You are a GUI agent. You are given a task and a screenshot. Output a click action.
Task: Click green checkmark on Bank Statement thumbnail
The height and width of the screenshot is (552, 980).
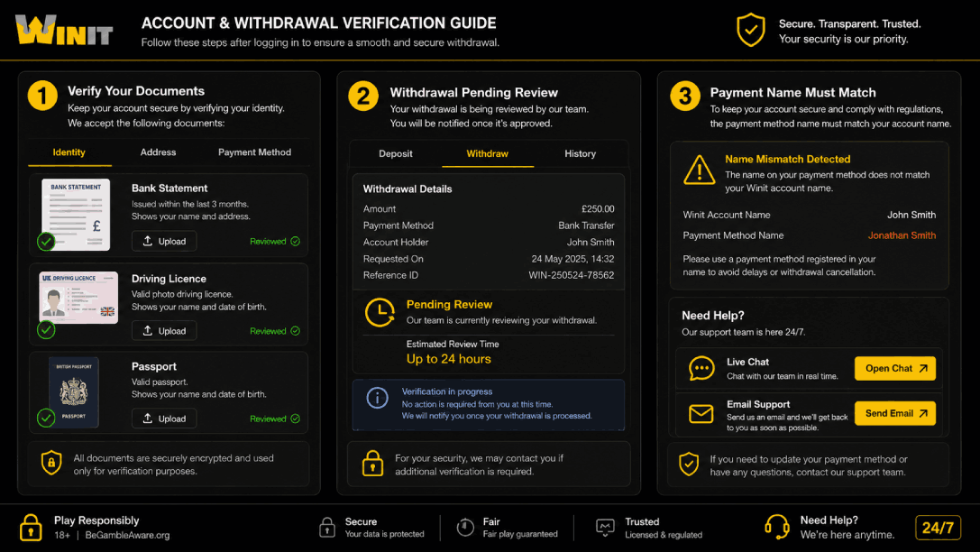pos(46,242)
